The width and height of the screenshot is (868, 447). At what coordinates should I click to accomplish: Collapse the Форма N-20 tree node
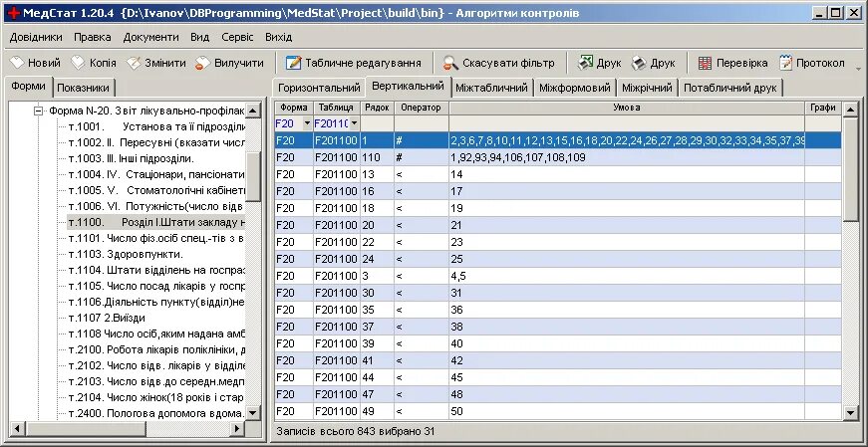click(x=38, y=111)
